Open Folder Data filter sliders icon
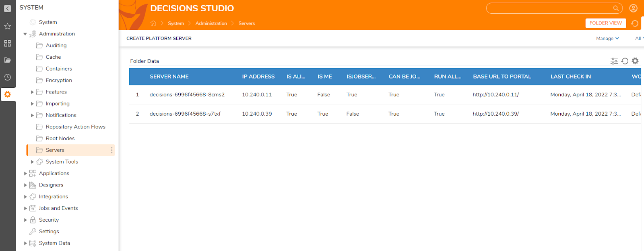The width and height of the screenshot is (644, 251). tap(614, 61)
